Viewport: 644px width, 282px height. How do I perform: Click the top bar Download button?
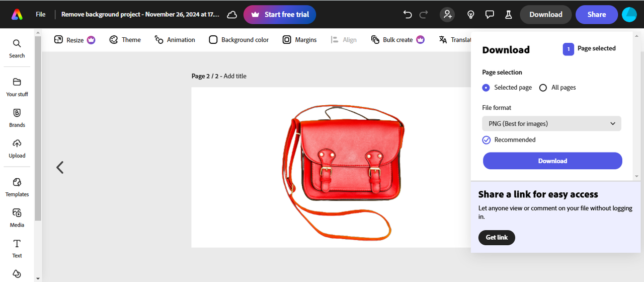pyautogui.click(x=546, y=15)
